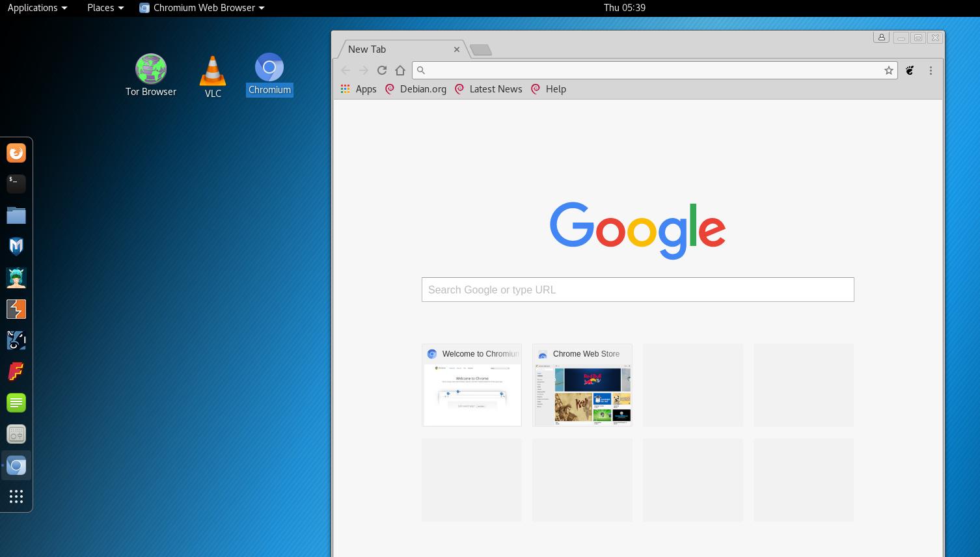
Task: Close the Chromium window
Action: 935,38
